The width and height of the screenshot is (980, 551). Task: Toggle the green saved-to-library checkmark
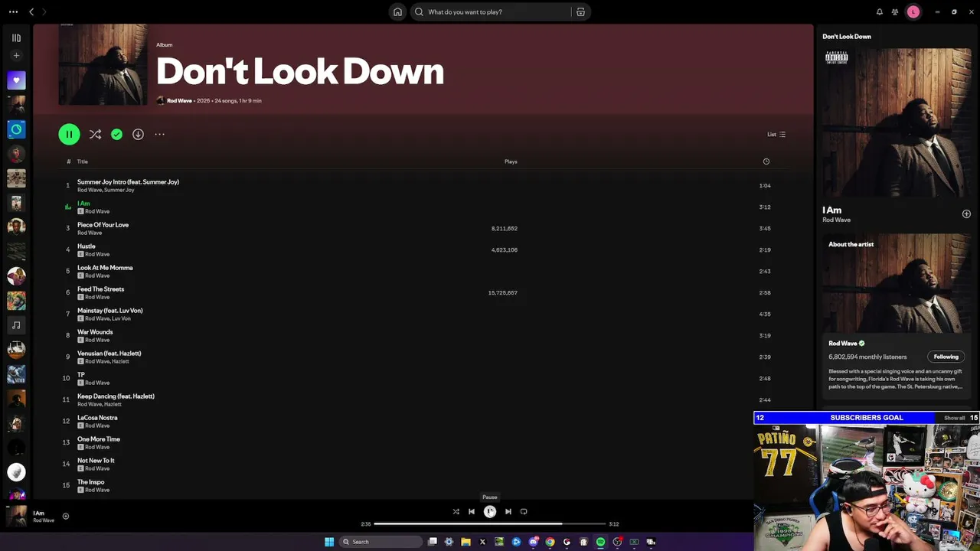tap(116, 134)
